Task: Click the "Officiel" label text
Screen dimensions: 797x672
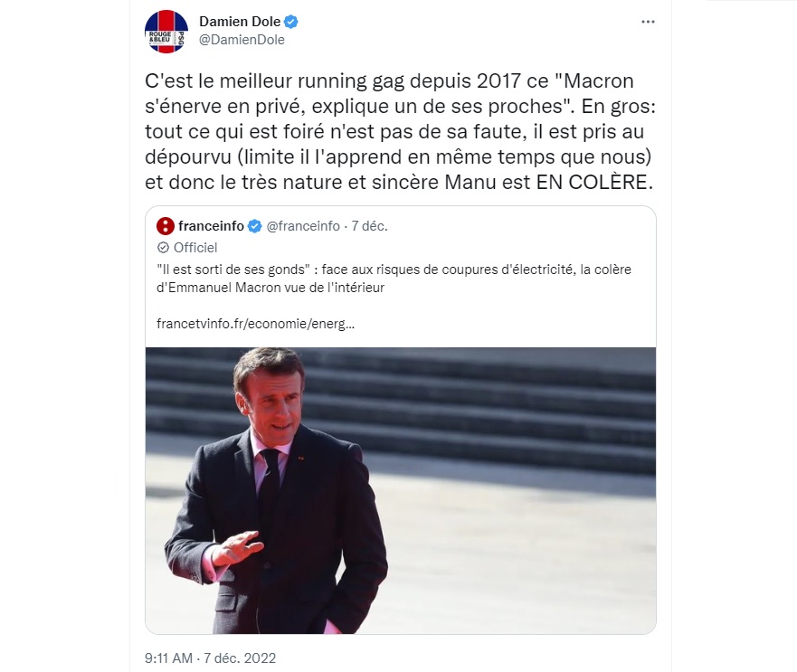Action: point(195,247)
